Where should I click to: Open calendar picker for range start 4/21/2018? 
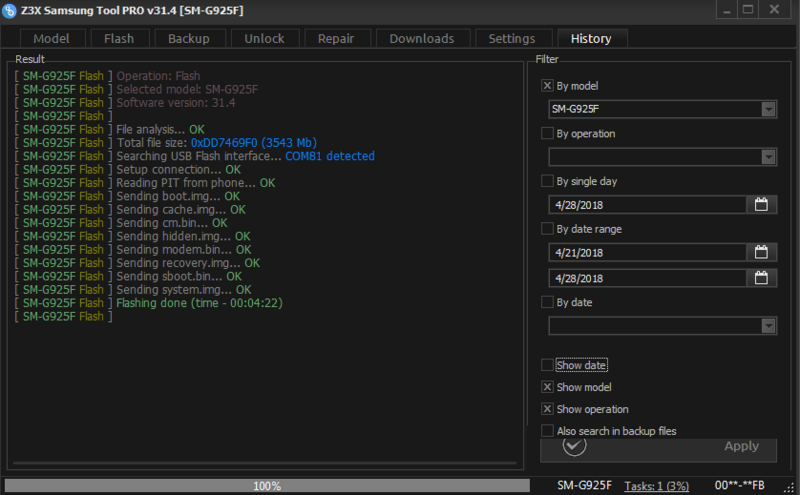pyautogui.click(x=761, y=252)
